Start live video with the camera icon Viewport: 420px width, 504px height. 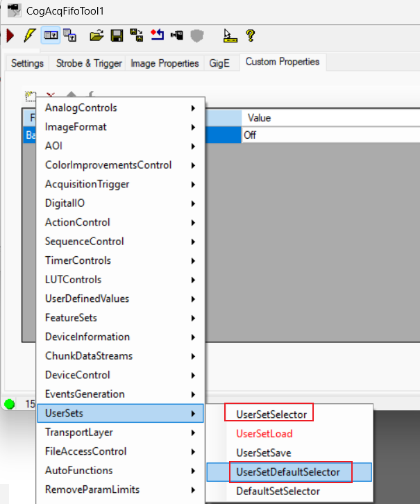(x=177, y=35)
